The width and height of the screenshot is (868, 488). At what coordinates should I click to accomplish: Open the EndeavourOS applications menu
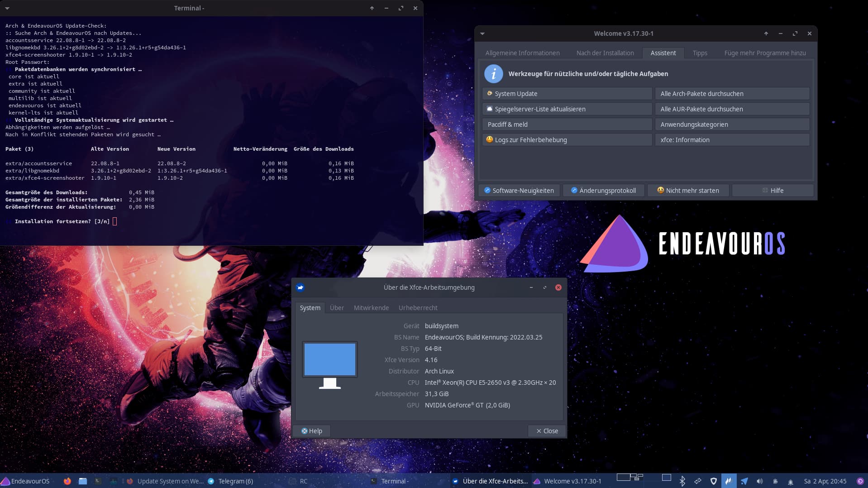pos(25,481)
